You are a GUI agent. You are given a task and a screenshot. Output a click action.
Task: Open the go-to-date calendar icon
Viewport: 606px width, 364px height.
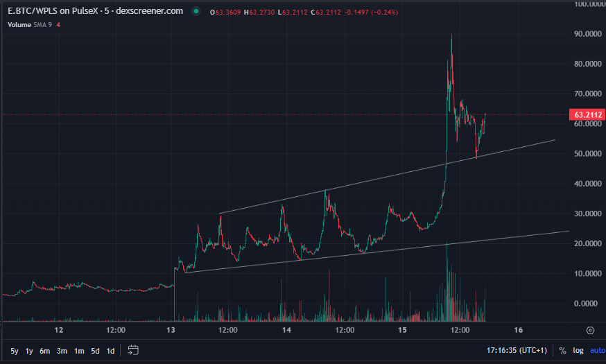click(x=133, y=350)
